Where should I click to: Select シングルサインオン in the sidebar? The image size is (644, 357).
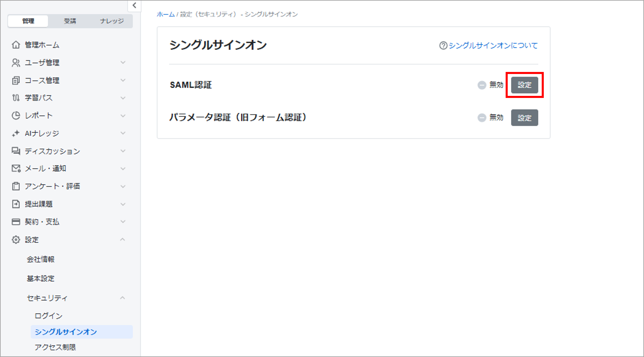coord(82,332)
